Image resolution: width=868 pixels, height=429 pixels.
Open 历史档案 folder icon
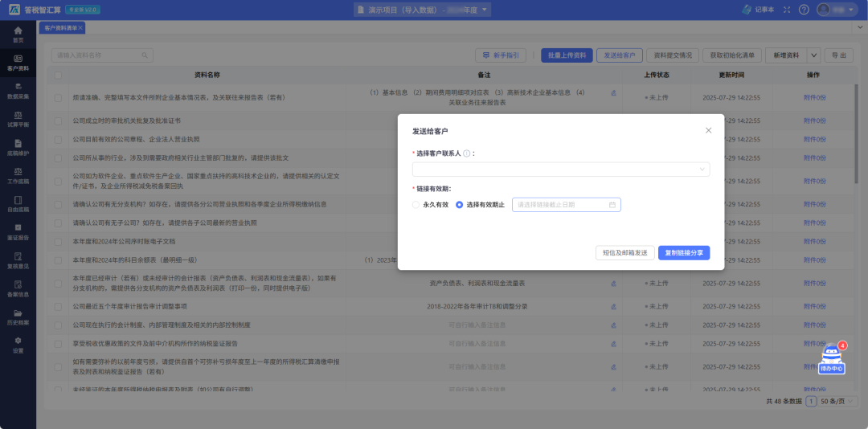[x=18, y=313]
